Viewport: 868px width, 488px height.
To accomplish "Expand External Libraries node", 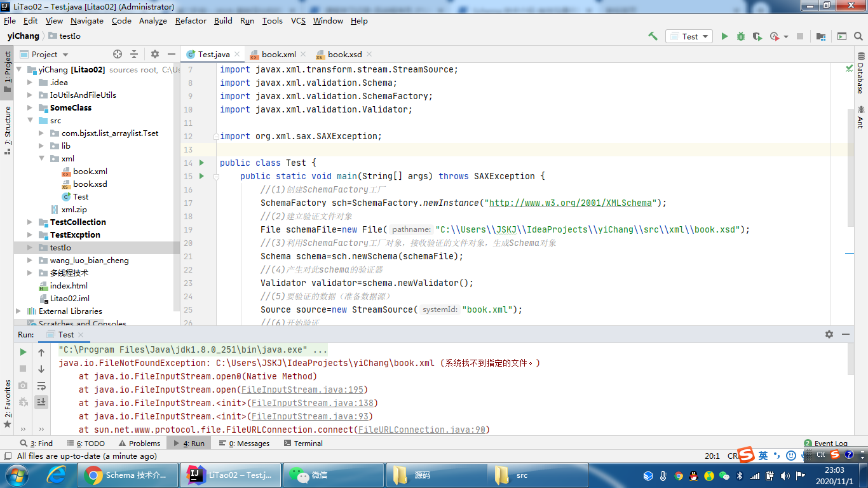I will [x=18, y=311].
